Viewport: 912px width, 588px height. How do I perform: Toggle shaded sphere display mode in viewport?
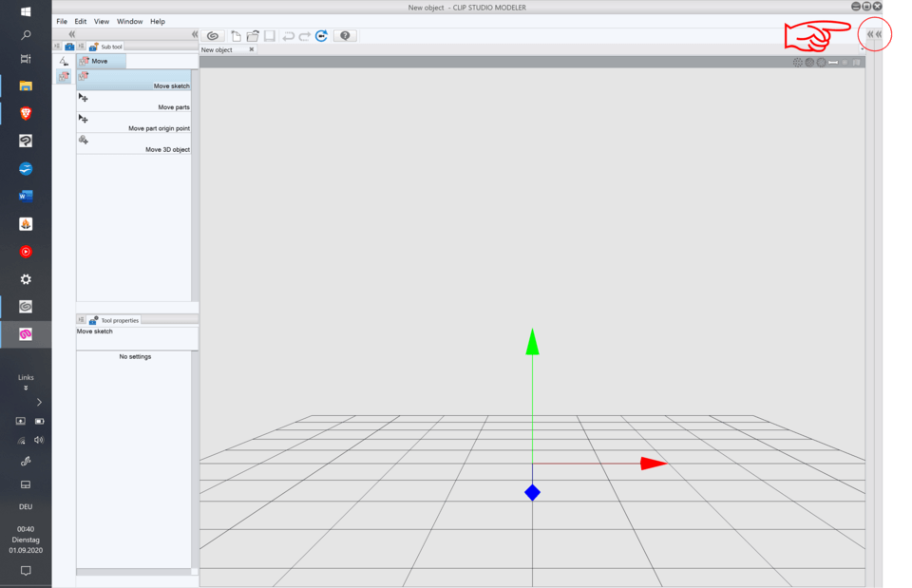tap(809, 63)
